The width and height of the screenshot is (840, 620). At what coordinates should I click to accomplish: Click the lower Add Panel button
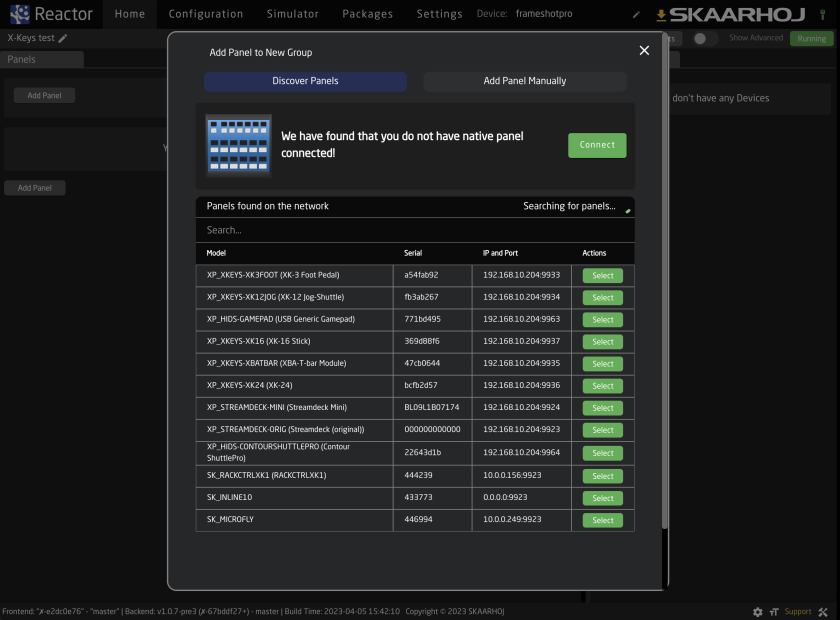(35, 188)
